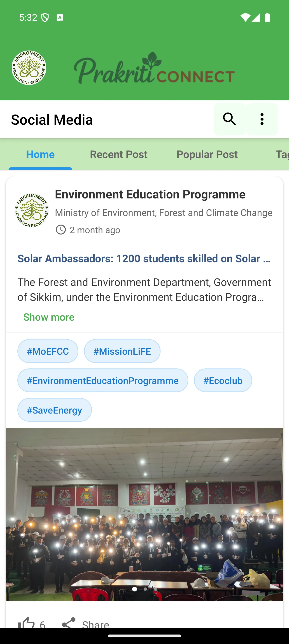Screen dimensions: 289x644
Task: Open the partially visible Tags tab
Action: [282, 154]
